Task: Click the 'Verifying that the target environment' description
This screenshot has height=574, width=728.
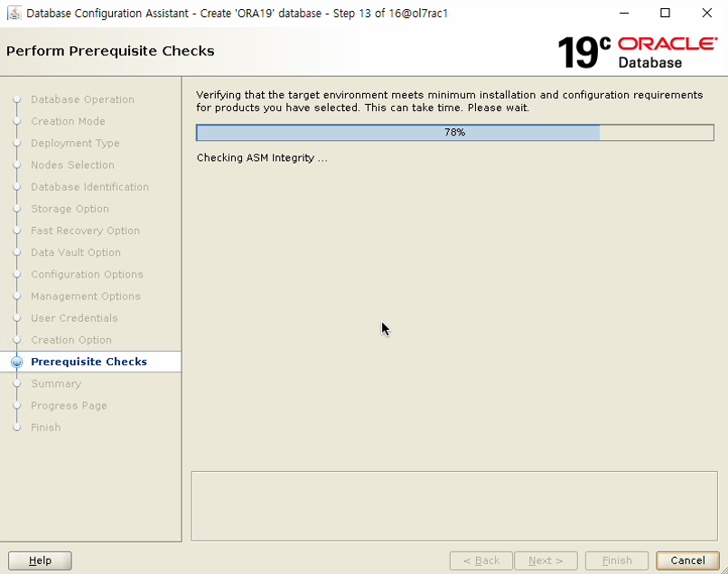Action: (x=450, y=101)
